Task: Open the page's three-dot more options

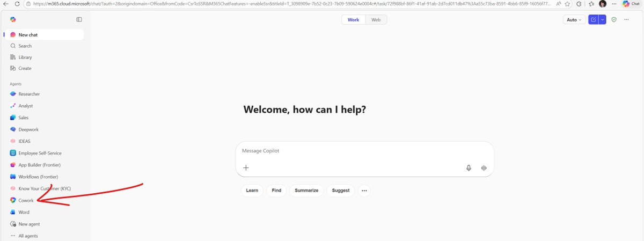Action: pos(626,19)
